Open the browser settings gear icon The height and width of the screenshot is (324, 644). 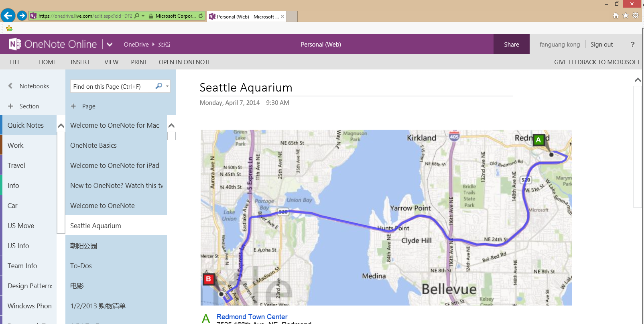pos(636,16)
